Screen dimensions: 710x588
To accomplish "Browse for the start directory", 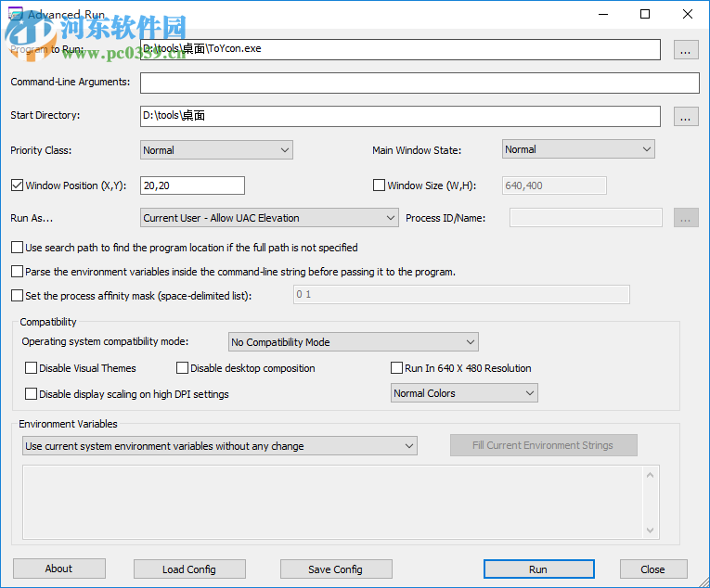I will [686, 117].
